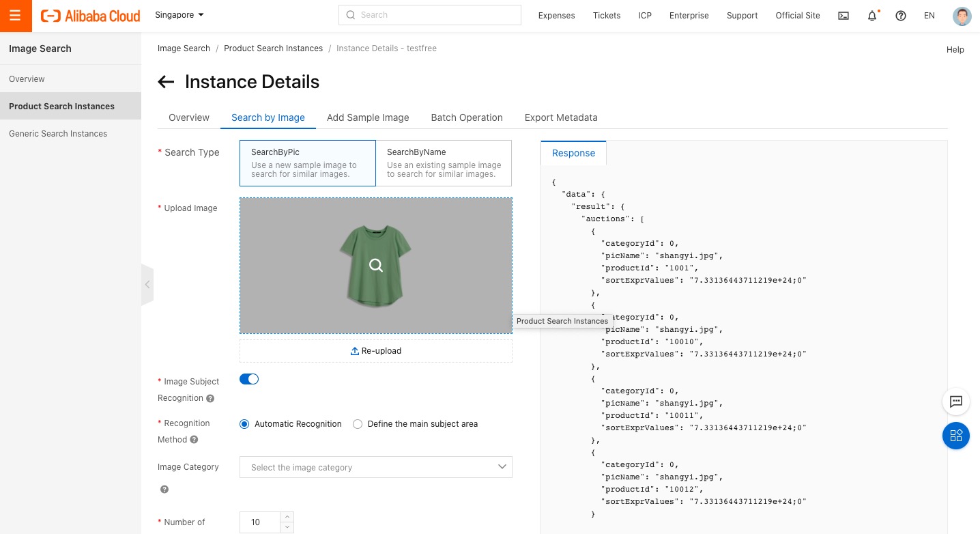Click the Image Search sidebar heading
This screenshot has height=534, width=980.
pos(40,48)
